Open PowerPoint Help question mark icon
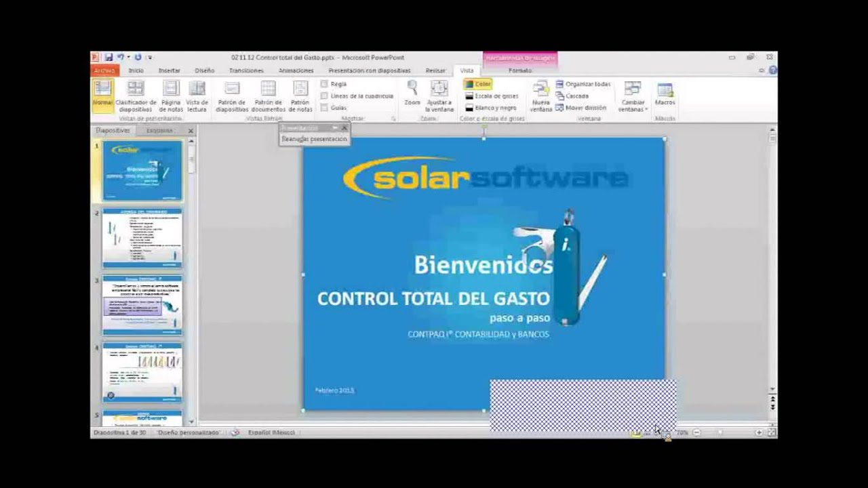Screen dimensions: 868x488 [773, 70]
